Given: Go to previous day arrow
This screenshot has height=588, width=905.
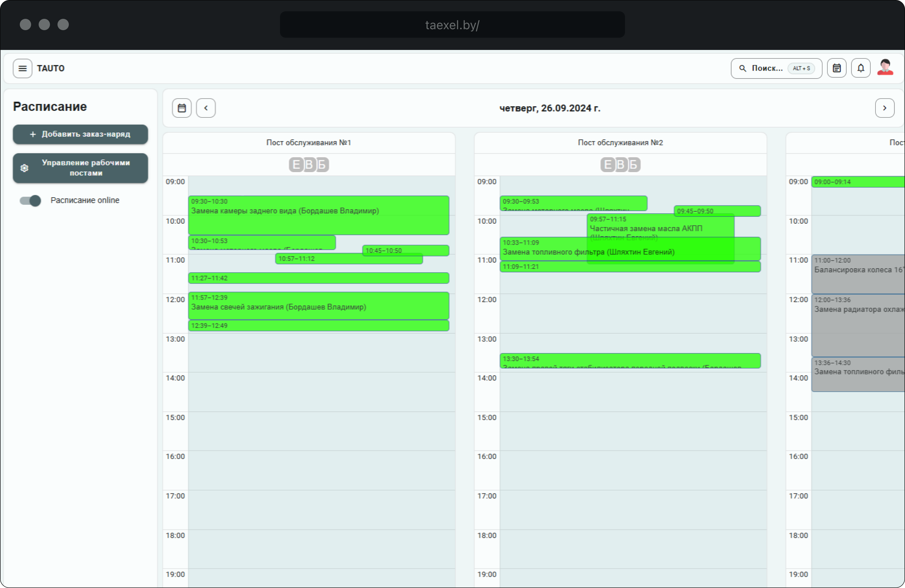Looking at the screenshot, I should coord(206,108).
